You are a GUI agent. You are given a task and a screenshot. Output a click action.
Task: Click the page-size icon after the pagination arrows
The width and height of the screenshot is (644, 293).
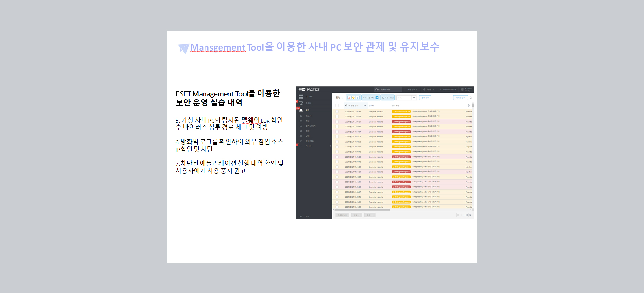coord(470,215)
